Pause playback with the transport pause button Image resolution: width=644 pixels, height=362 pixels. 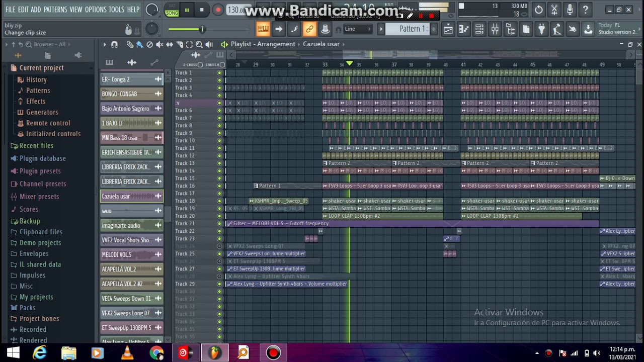tap(187, 10)
